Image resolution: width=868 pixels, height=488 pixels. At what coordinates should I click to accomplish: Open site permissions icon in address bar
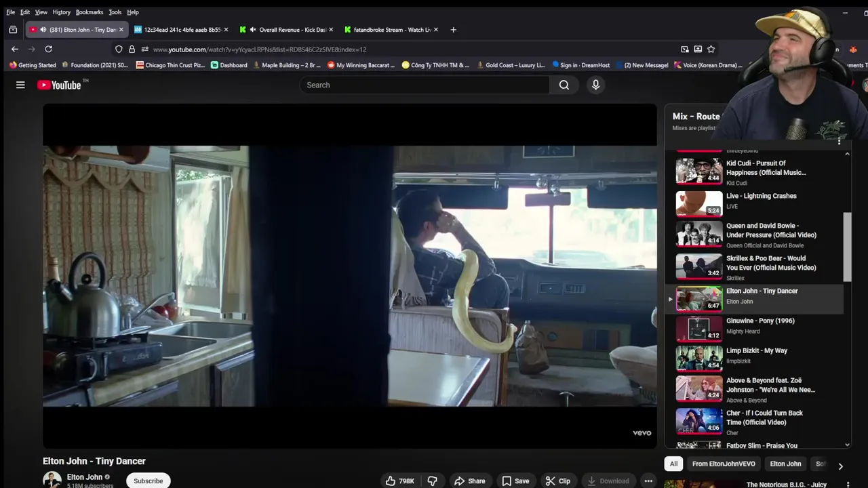[x=144, y=49]
